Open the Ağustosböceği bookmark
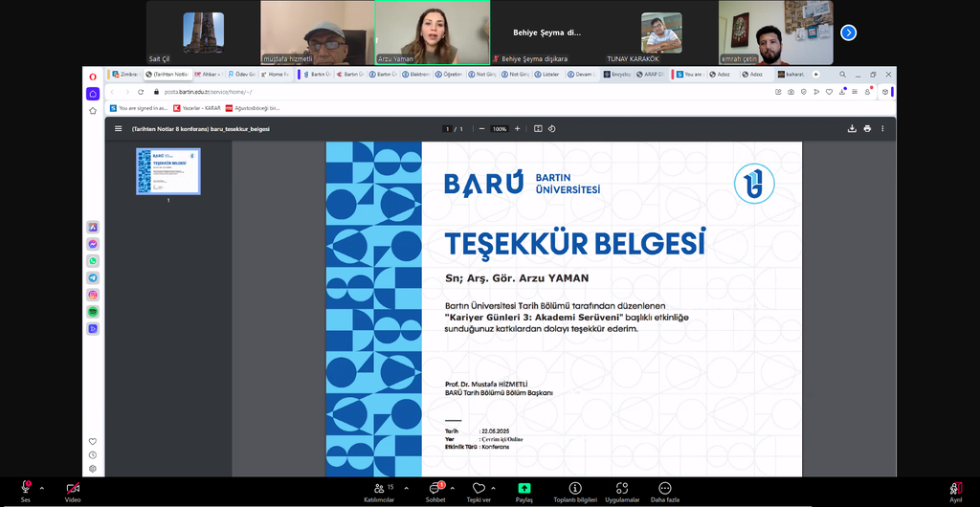Viewport: 980px width, 507px height. 253,108
